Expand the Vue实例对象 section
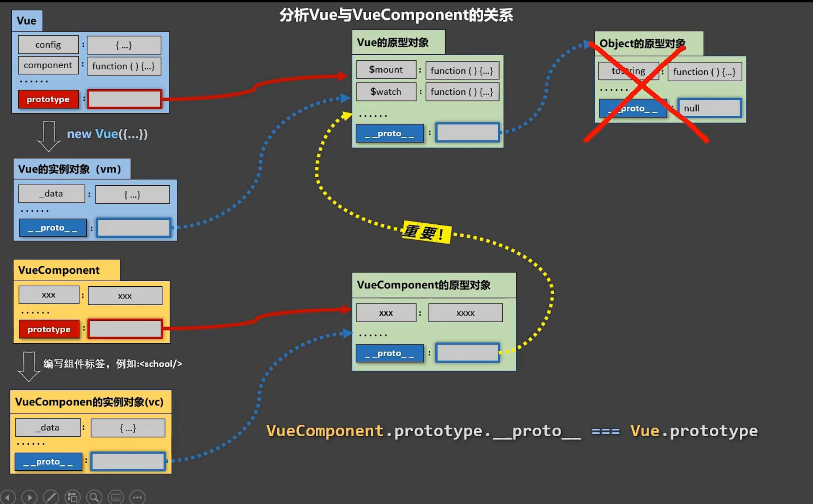The image size is (813, 504). (x=69, y=169)
